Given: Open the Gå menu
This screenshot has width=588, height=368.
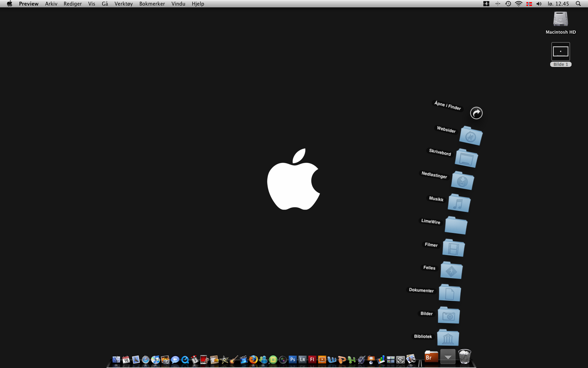Looking at the screenshot, I should click(105, 4).
